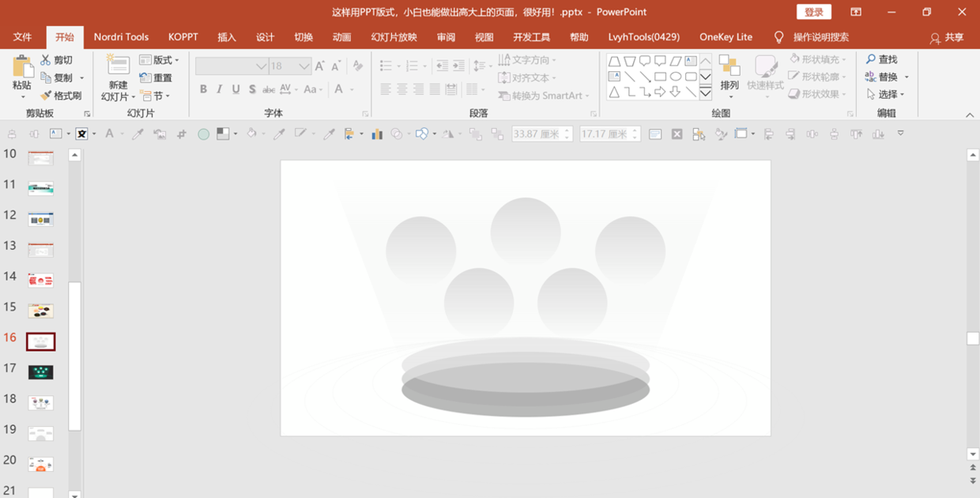Switch to the Animations (动画) tab
This screenshot has height=498, width=980.
coord(341,37)
